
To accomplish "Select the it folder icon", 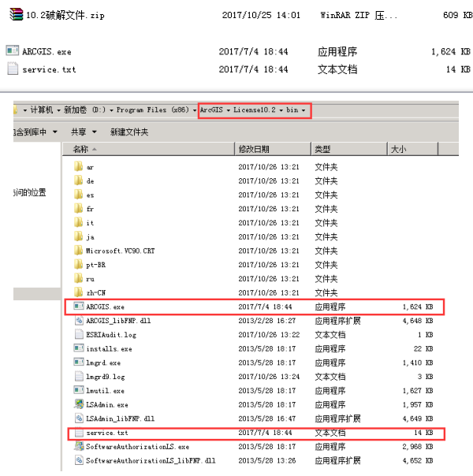I will tap(78, 222).
